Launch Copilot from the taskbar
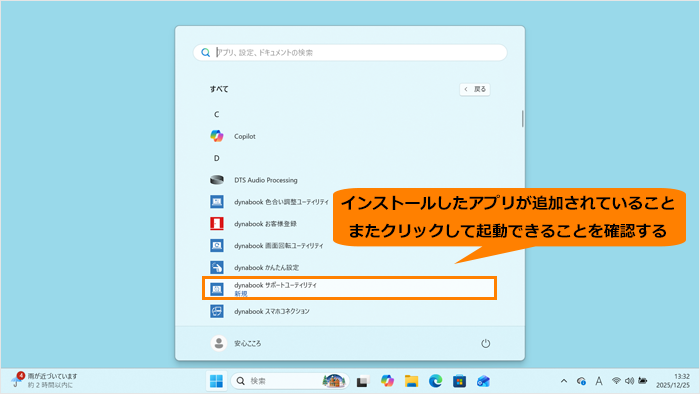The height and width of the screenshot is (394, 700). pyautogui.click(x=387, y=381)
